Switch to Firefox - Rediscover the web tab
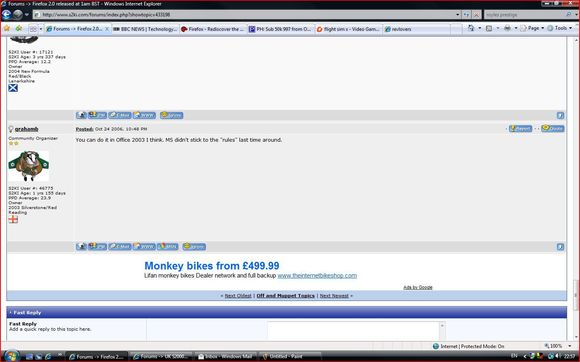 point(213,29)
